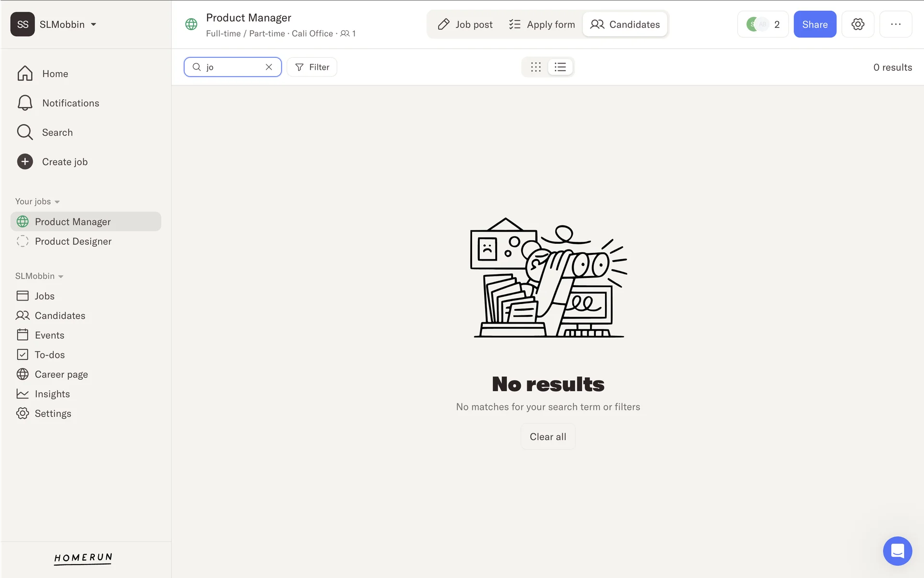Expand the SLMobbin workspace dropdown
Image resolution: width=924 pixels, height=578 pixels.
point(93,25)
